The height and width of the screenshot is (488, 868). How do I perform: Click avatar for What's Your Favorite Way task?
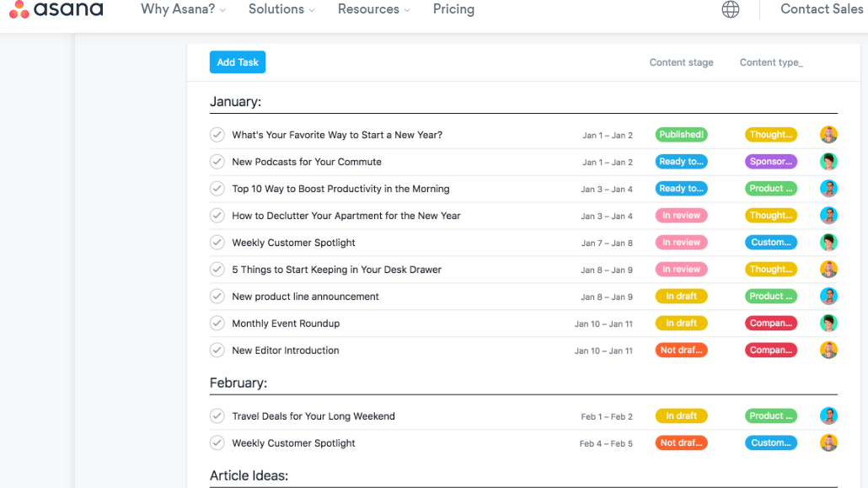coord(829,135)
